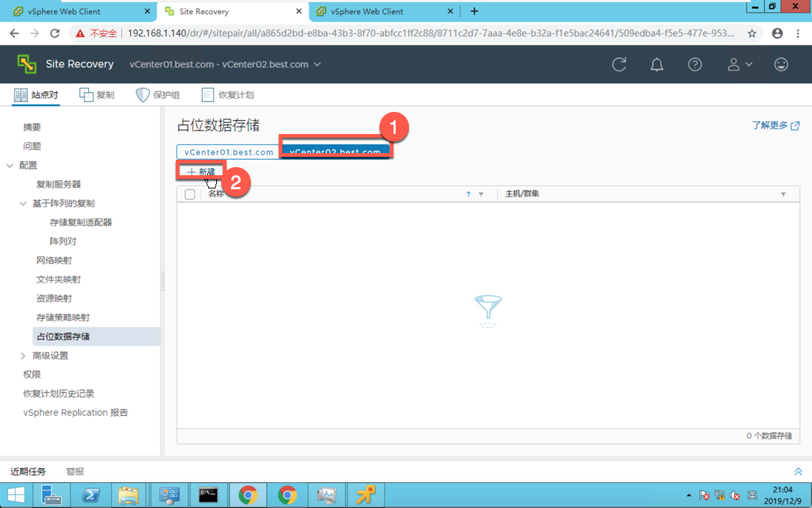Reload the browser page
The image size is (812, 508).
tap(54, 33)
